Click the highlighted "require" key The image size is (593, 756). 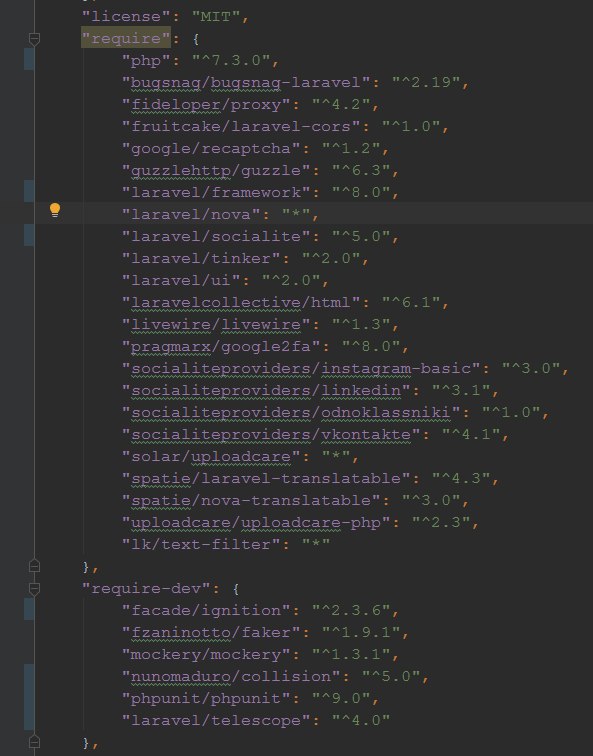pos(126,39)
